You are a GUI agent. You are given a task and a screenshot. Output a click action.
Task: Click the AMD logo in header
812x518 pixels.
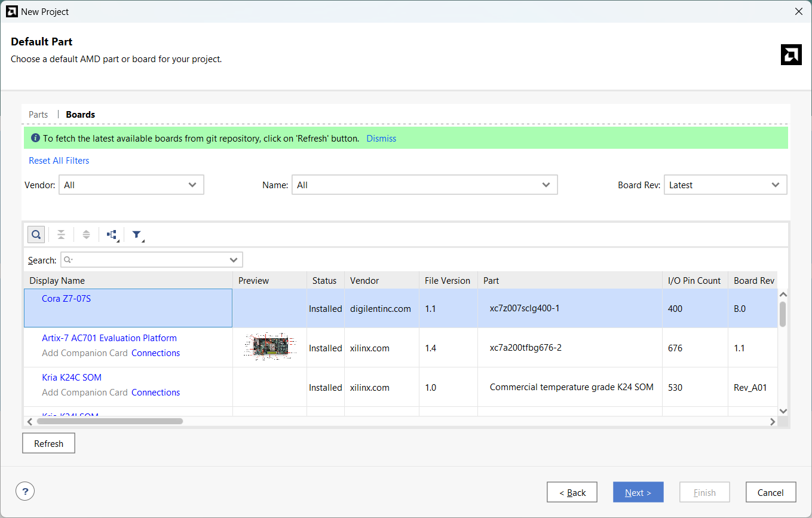(x=791, y=54)
